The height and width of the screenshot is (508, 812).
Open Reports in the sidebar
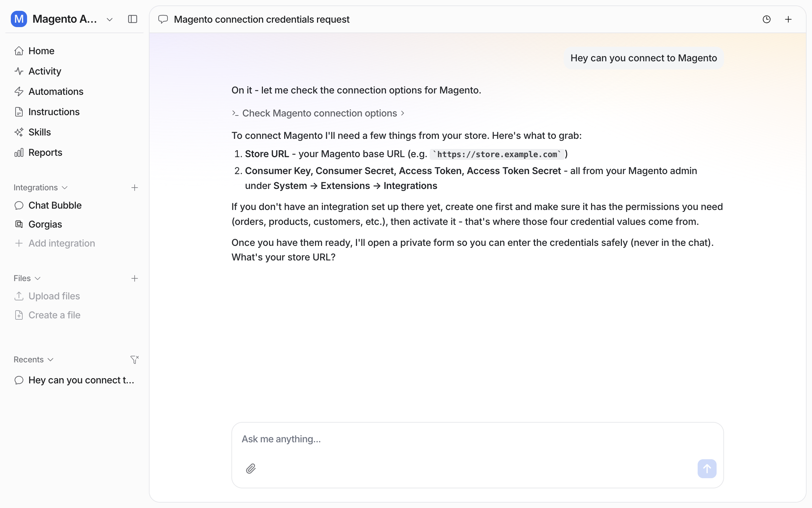74,152
